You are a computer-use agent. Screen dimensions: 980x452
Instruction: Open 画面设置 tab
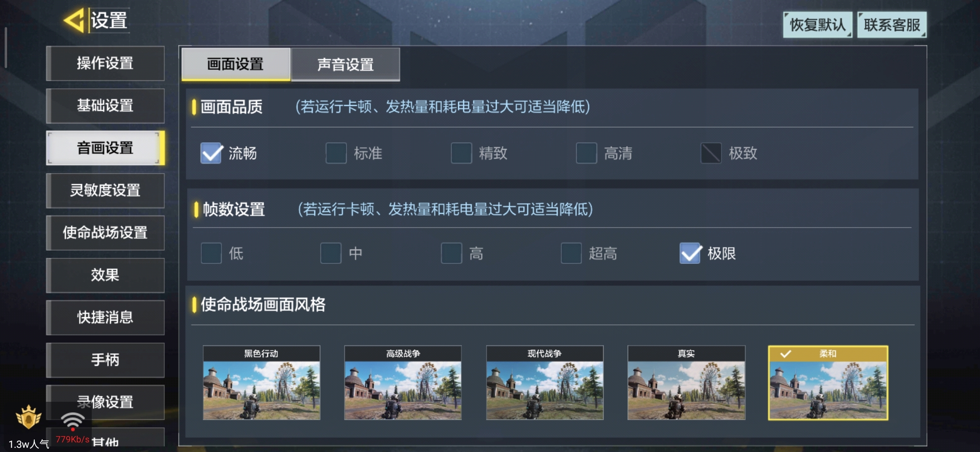236,64
